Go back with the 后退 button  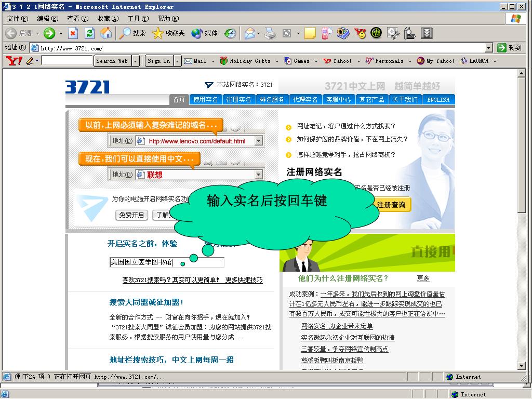19,33
